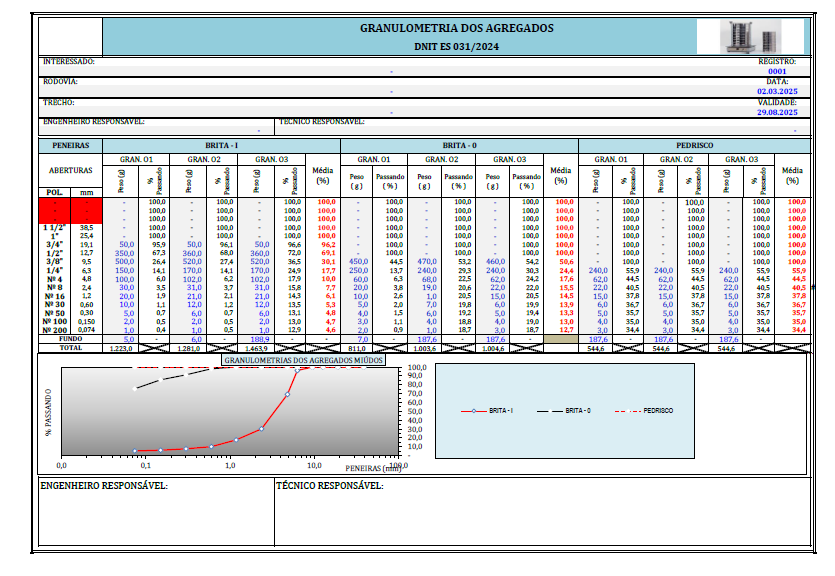Click the % PASSANDO axis title
The height and width of the screenshot is (576, 835).
(x=48, y=413)
